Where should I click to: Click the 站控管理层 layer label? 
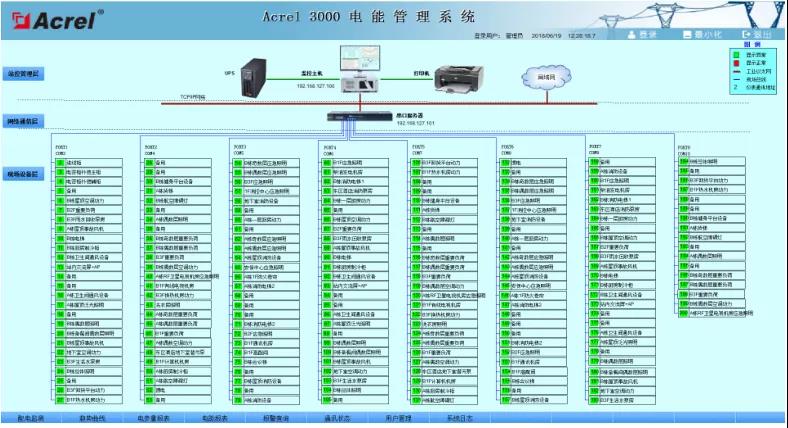click(x=23, y=74)
